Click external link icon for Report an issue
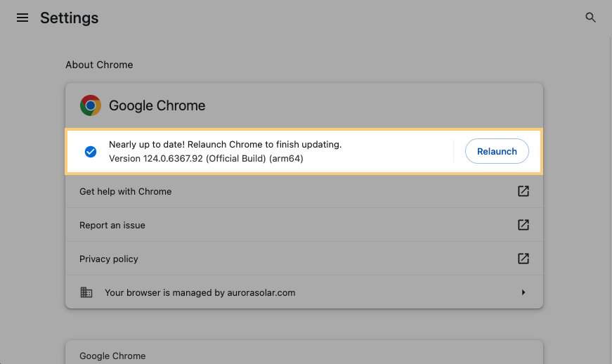 [x=523, y=225]
